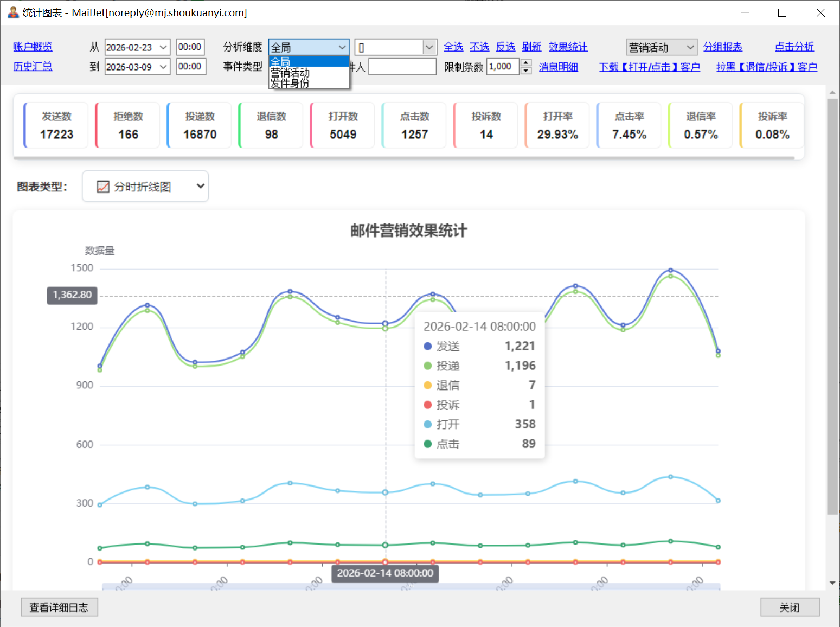Open 效果统计 link
Viewport: 840px width, 627px height.
[568, 47]
